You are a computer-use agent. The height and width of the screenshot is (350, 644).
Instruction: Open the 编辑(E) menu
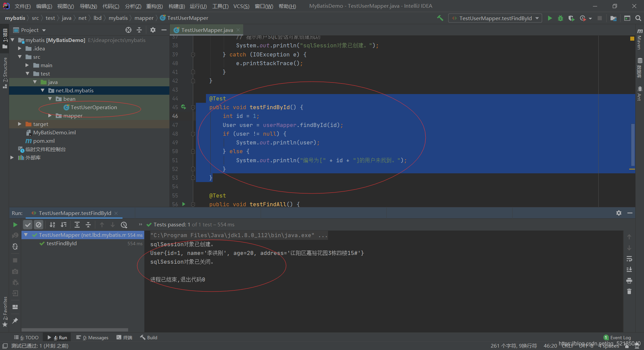[44, 6]
